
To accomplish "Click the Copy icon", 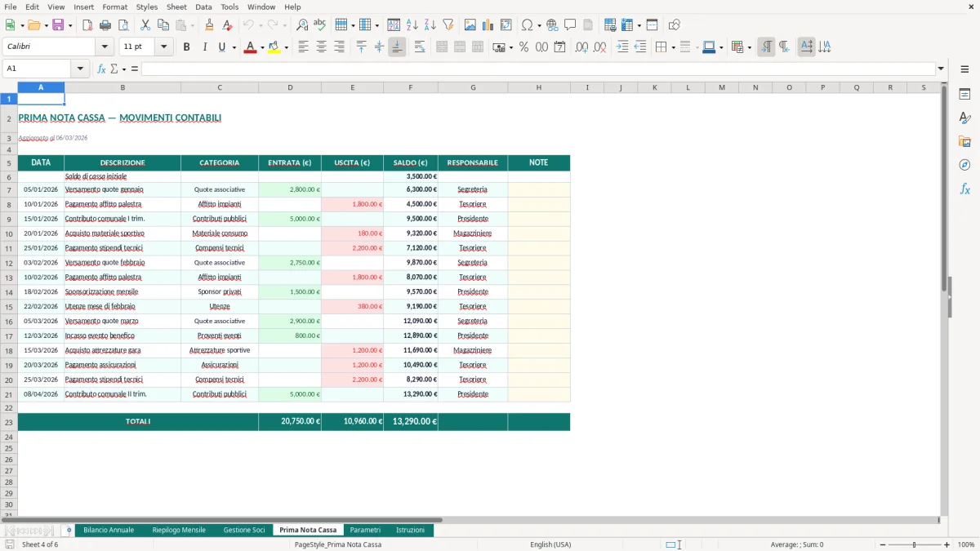I will pos(163,25).
